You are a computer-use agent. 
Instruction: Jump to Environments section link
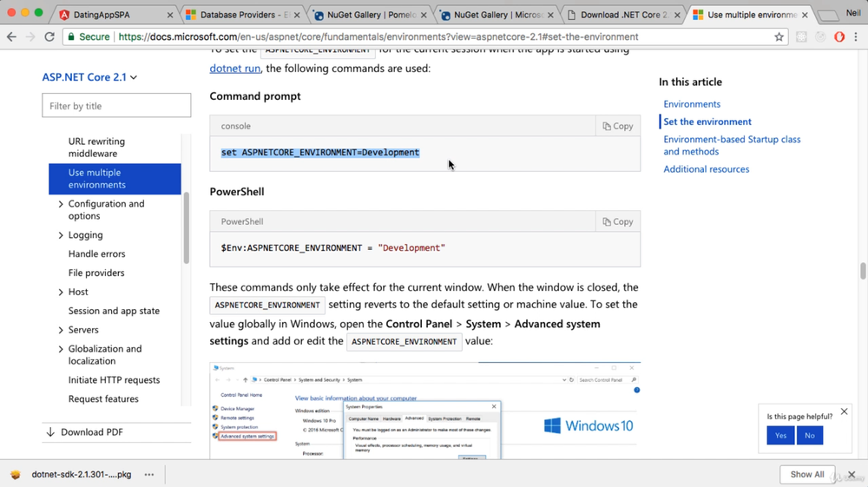[x=692, y=104]
